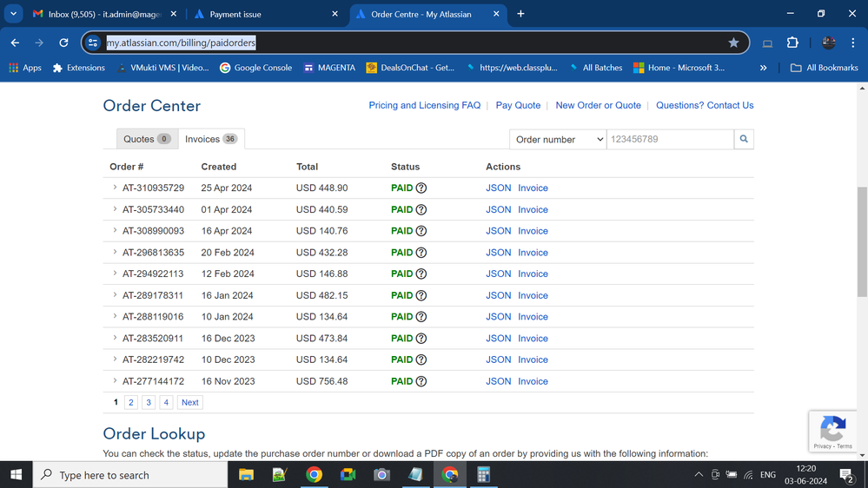This screenshot has width=868, height=488.
Task: Expand order AT-288119016 row
Action: pyautogui.click(x=116, y=316)
